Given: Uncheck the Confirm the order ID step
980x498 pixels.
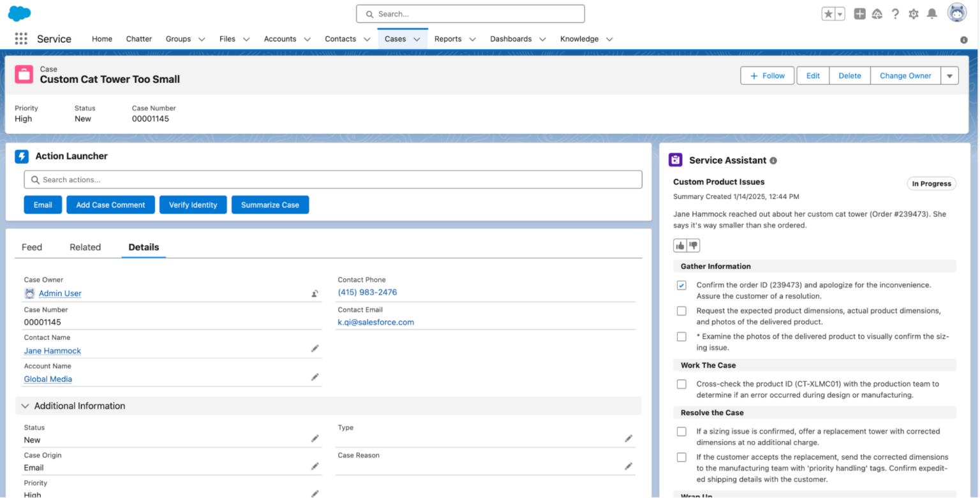Looking at the screenshot, I should (681, 285).
